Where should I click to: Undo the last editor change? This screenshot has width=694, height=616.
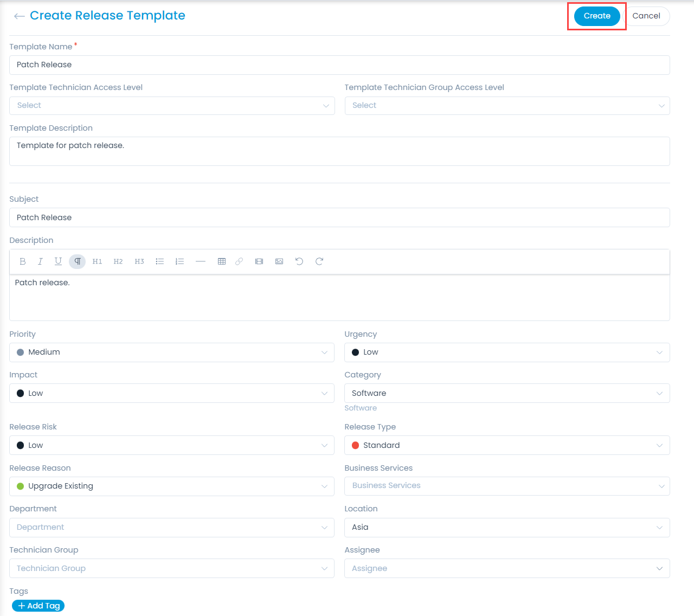(x=299, y=261)
